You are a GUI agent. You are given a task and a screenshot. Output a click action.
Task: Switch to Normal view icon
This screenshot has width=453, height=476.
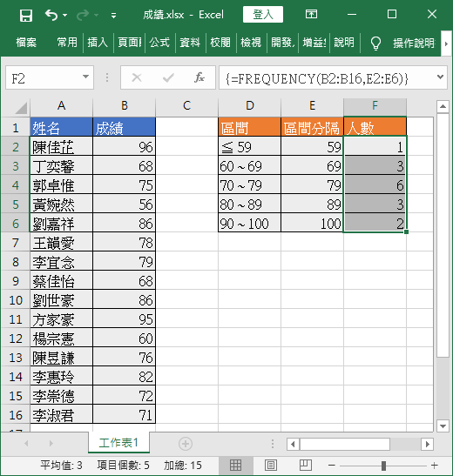[235, 465]
